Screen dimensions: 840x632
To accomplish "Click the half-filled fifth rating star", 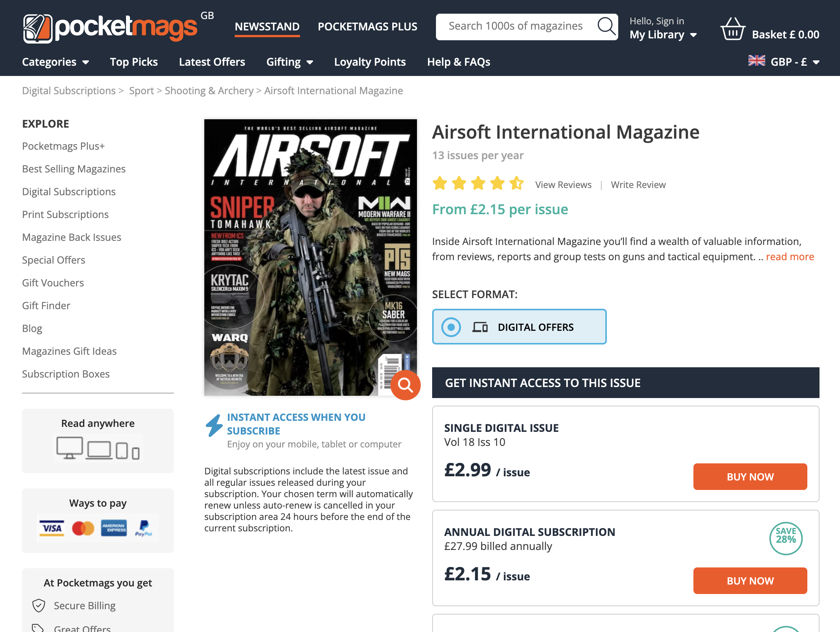I will (516, 183).
